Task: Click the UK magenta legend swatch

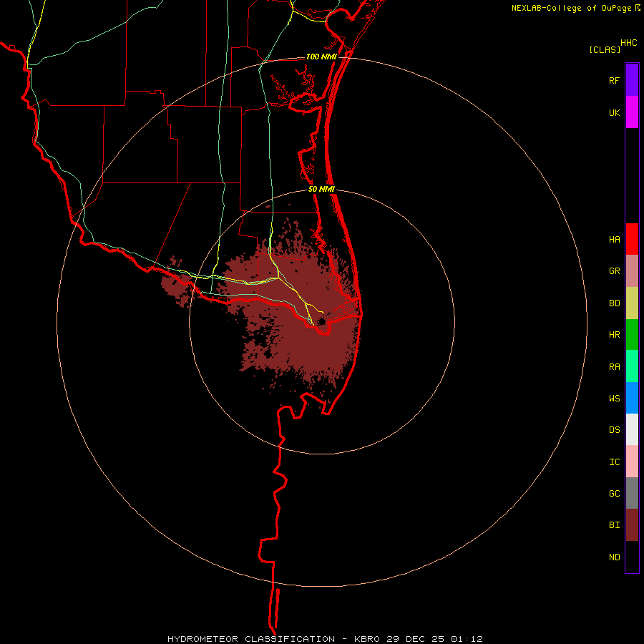Action: (632, 112)
